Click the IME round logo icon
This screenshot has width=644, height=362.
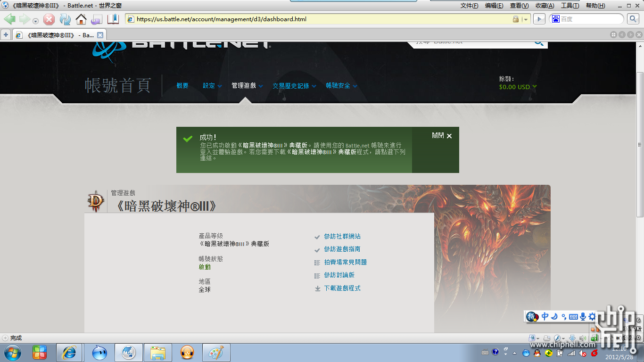point(533,316)
